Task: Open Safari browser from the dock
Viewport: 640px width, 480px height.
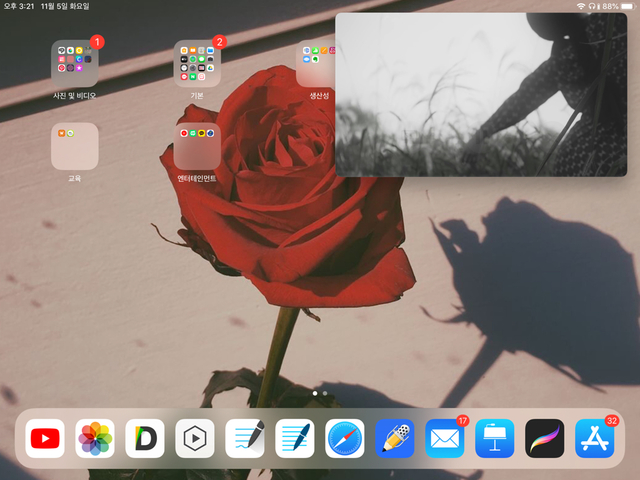Action: [345, 438]
